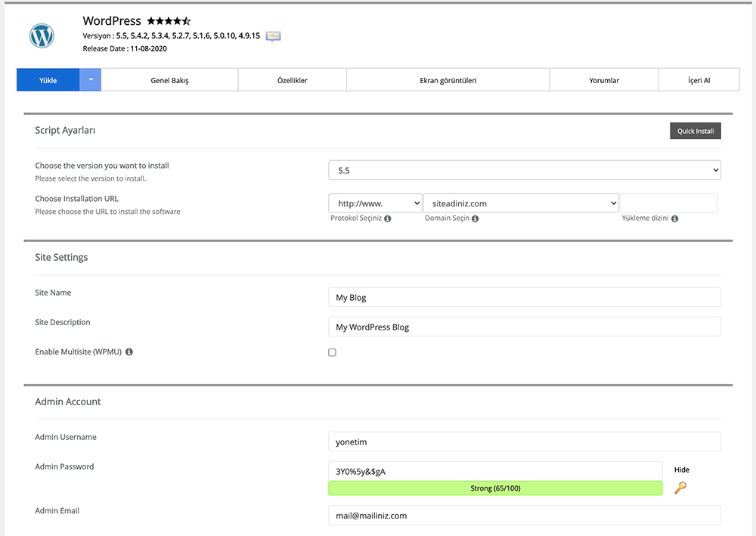Click the Strong (65/100) password strength bar
Image resolution: width=756 pixels, height=536 pixels.
495,488
